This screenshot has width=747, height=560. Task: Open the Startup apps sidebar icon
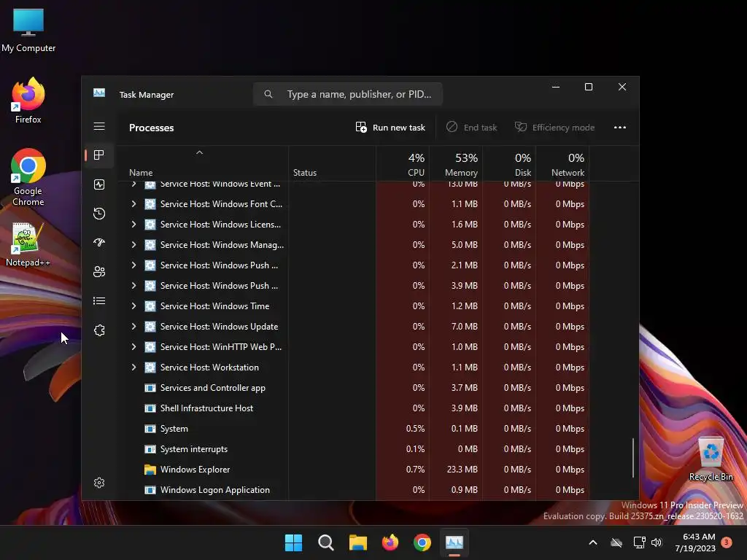99,242
